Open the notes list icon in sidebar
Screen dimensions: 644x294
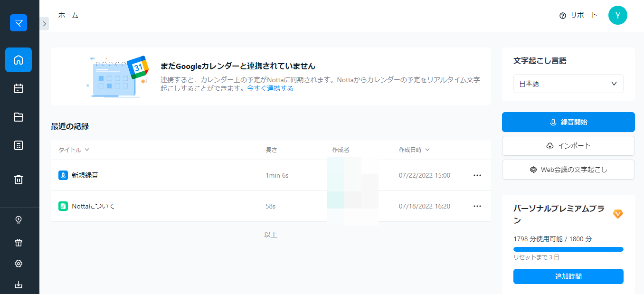pos(19,145)
